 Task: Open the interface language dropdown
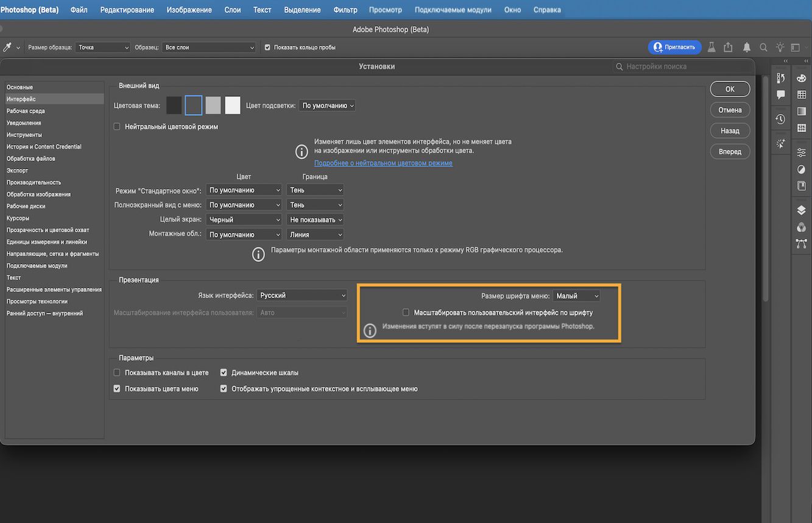point(302,295)
